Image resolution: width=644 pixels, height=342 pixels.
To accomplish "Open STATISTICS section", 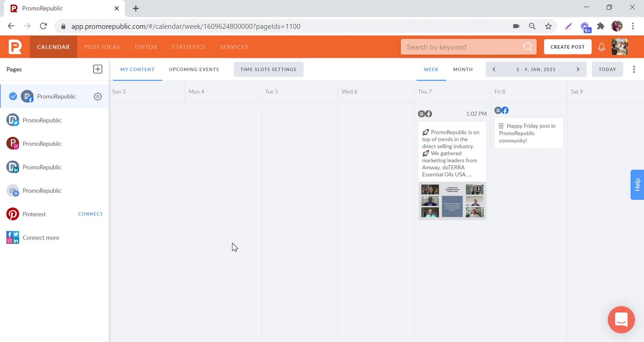I will pos(189,47).
